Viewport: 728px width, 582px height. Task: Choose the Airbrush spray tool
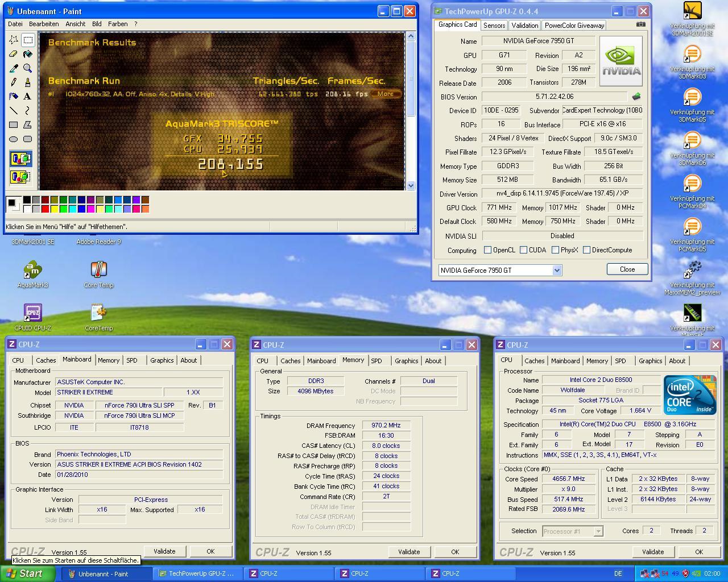click(x=13, y=97)
